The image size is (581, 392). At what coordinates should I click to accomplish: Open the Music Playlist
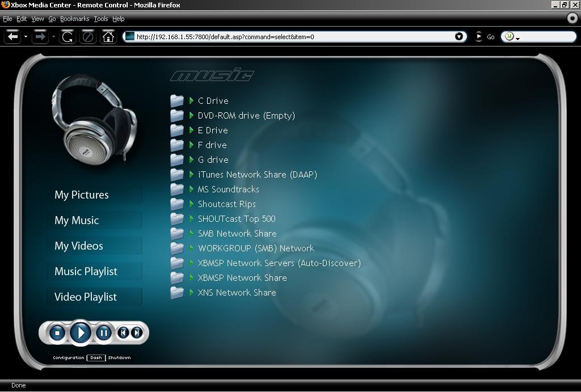click(x=95, y=271)
